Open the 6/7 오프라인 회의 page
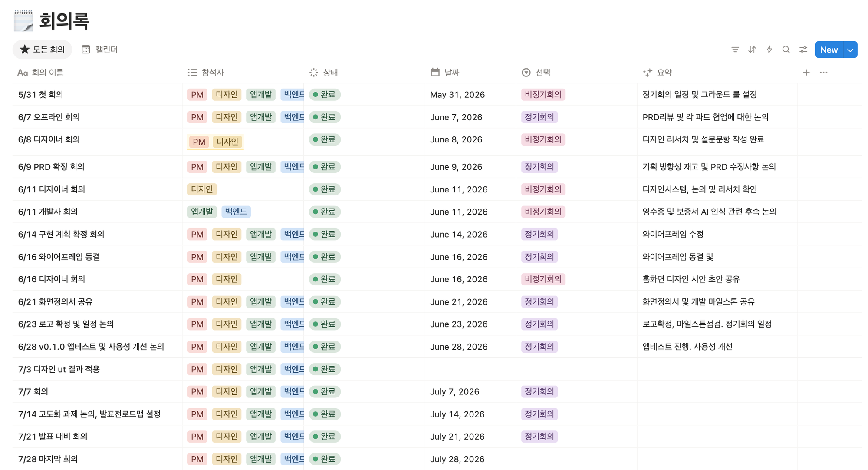 click(x=49, y=117)
